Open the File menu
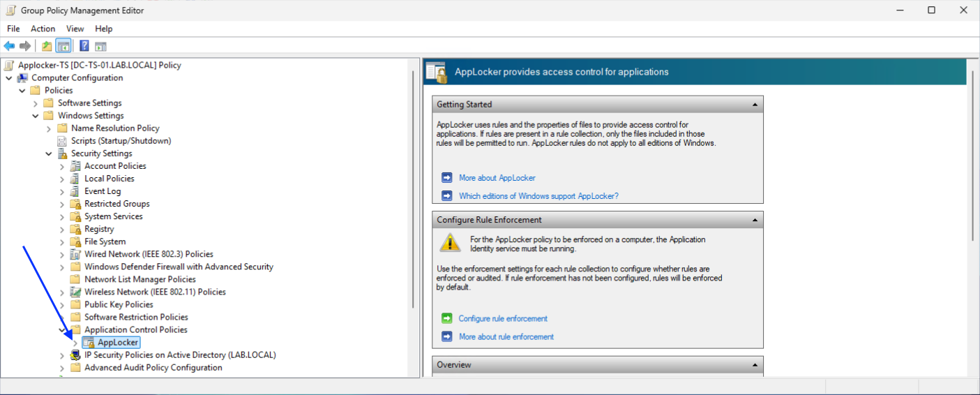 click(x=13, y=29)
